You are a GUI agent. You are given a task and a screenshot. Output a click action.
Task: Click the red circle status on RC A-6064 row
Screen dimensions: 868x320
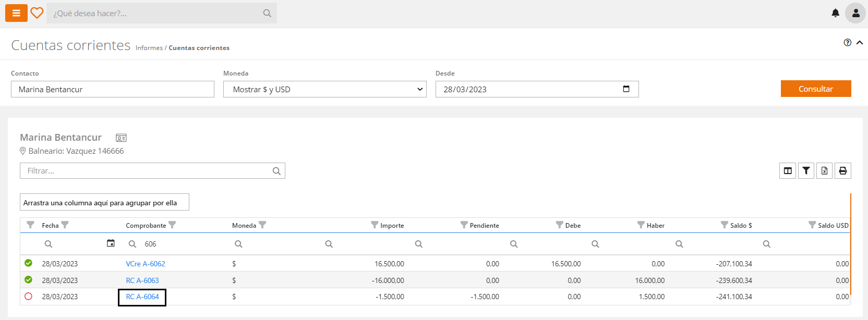pyautogui.click(x=29, y=297)
